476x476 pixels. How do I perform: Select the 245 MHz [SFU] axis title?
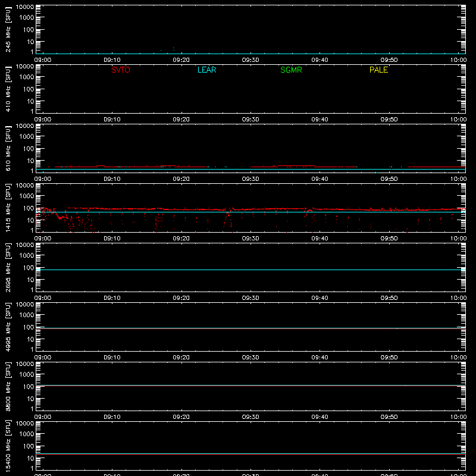point(8,29)
